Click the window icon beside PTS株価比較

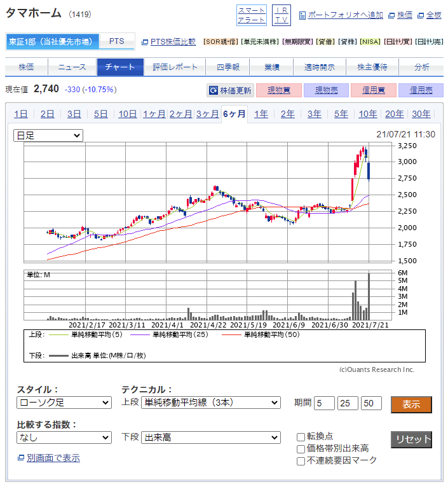click(x=144, y=42)
